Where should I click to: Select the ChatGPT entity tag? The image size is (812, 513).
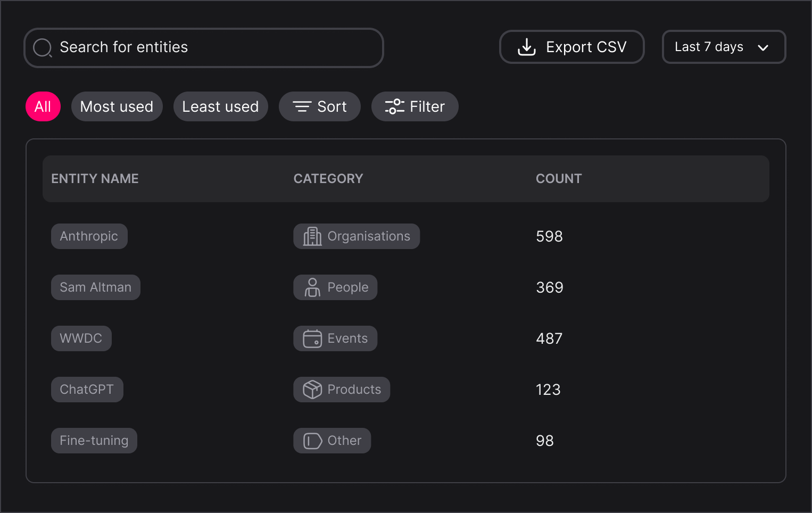click(87, 390)
